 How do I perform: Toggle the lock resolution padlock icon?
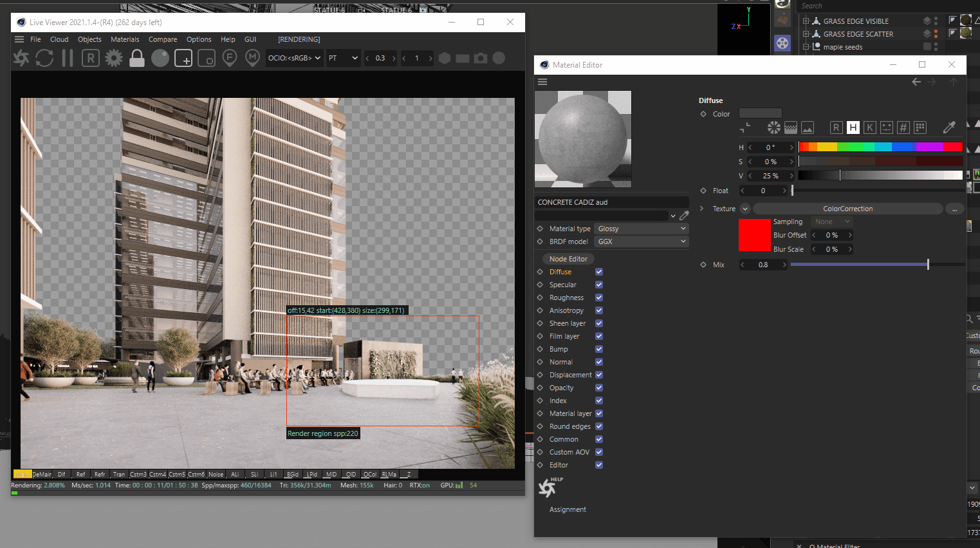point(137,58)
